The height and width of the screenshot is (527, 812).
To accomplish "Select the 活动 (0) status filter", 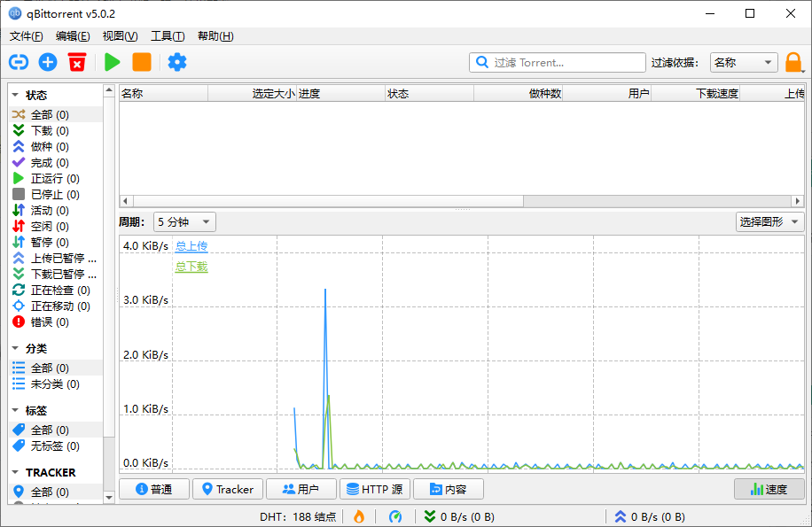I will (56, 210).
